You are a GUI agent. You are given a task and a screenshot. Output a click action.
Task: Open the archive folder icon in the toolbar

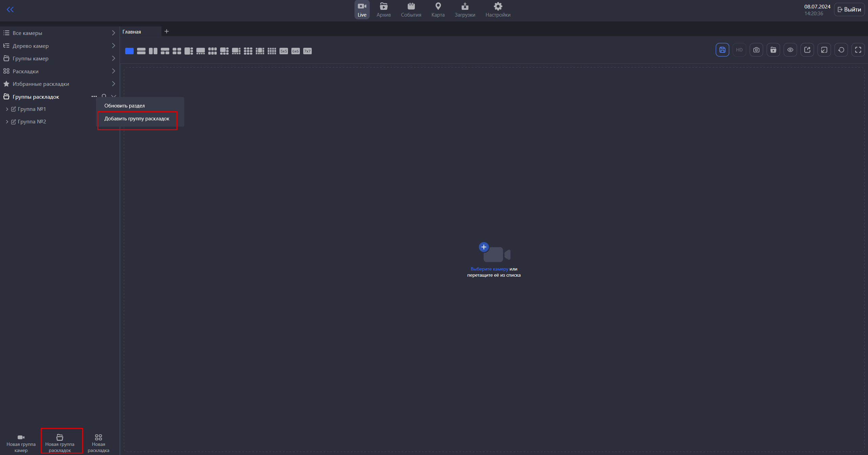[773, 50]
